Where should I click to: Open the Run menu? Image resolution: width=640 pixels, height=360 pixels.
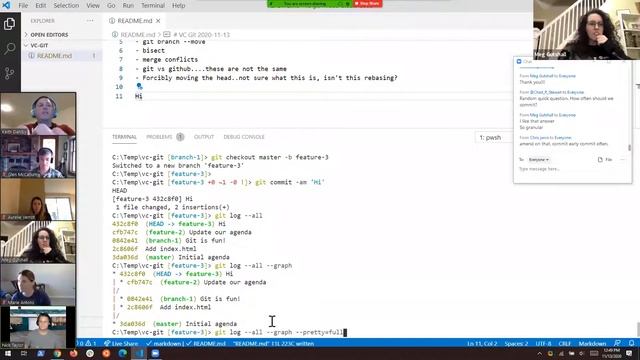click(x=128, y=5)
